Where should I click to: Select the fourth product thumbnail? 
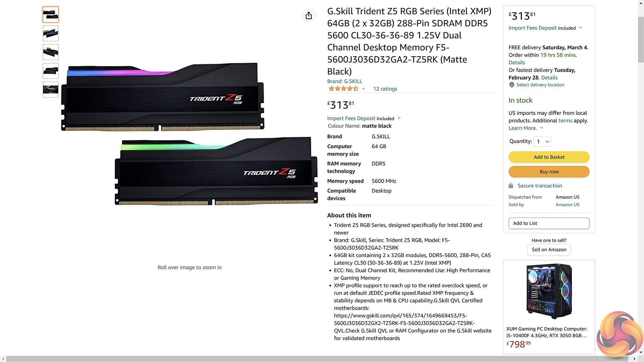(51, 71)
